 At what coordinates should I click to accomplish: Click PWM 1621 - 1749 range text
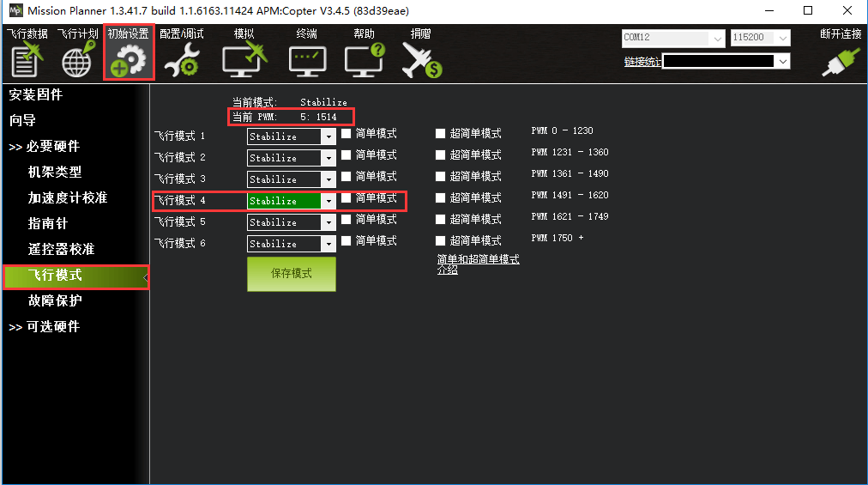pos(570,216)
